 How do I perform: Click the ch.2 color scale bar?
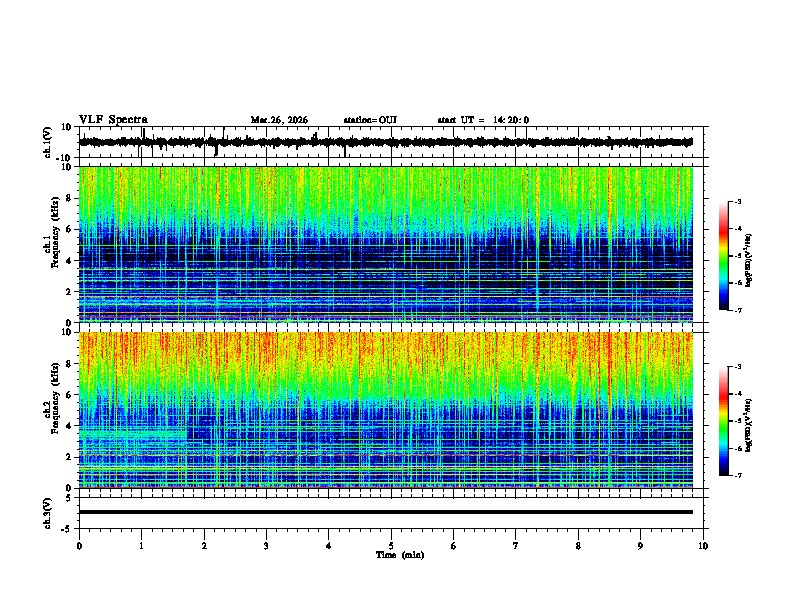point(724,421)
